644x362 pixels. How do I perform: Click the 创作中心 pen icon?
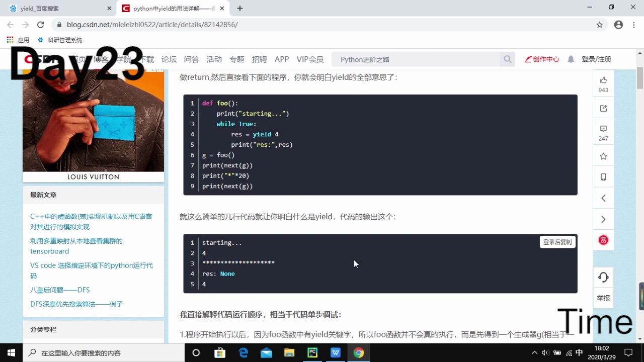[x=542, y=59]
